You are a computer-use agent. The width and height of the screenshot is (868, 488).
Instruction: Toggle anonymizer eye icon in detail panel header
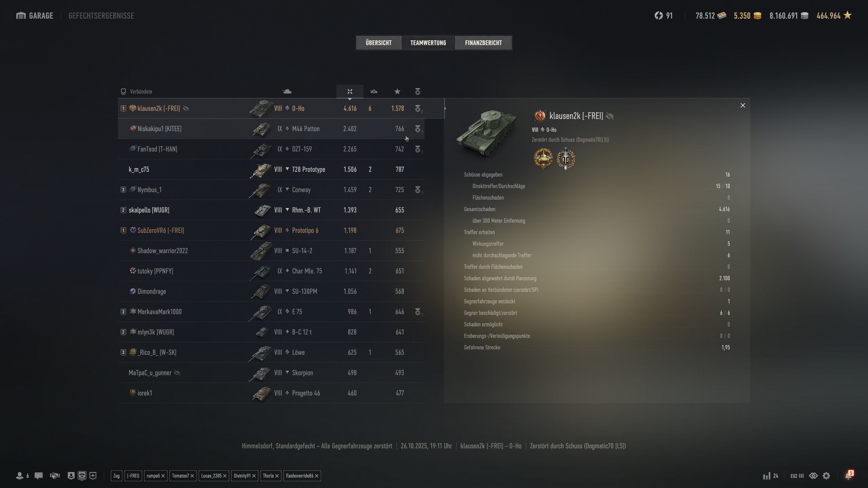pyautogui.click(x=610, y=116)
